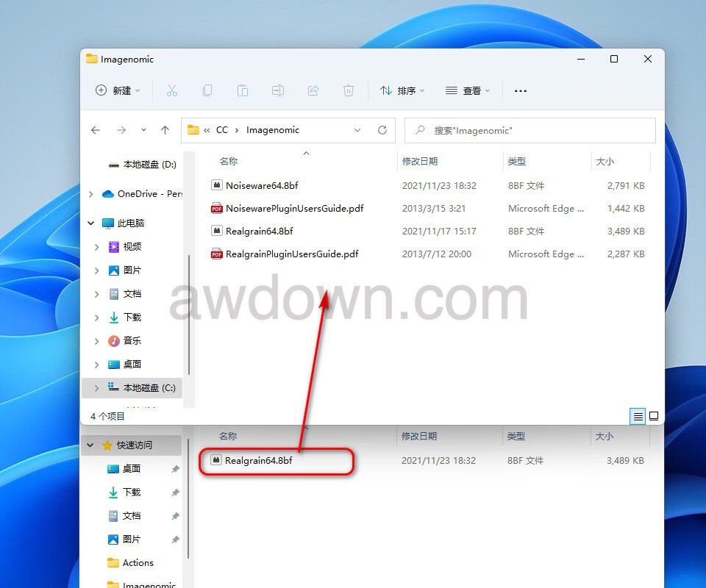Open the 新建 dropdown menu
706x588 pixels.
[x=118, y=90]
